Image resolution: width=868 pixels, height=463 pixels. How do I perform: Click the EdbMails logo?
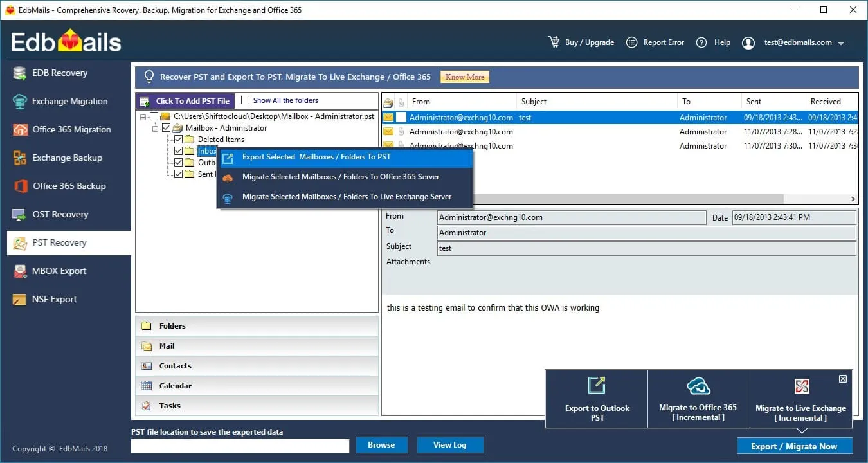coord(66,42)
